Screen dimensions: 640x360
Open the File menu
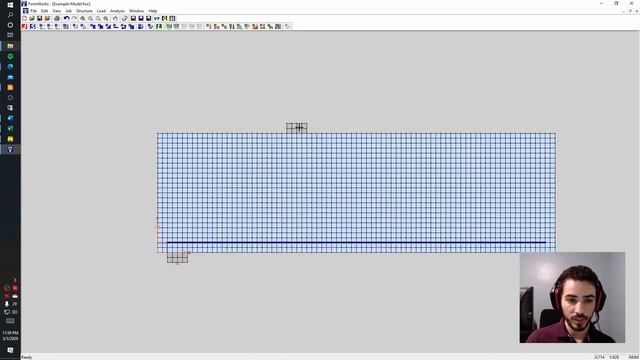[33, 11]
